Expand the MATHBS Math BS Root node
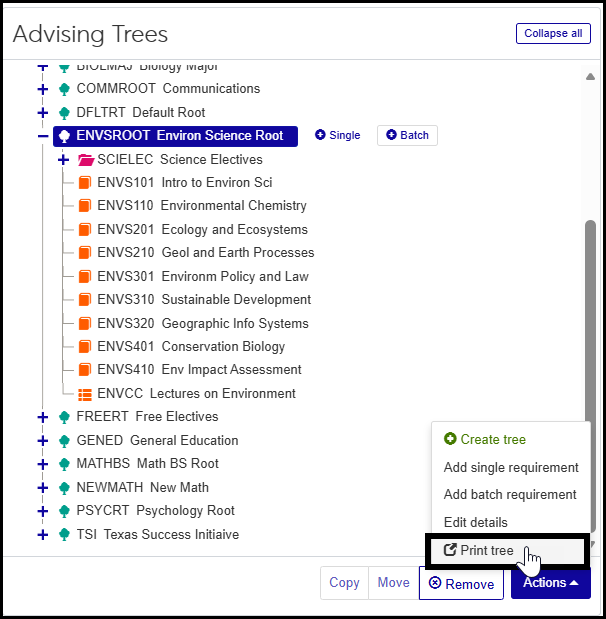 click(43, 464)
